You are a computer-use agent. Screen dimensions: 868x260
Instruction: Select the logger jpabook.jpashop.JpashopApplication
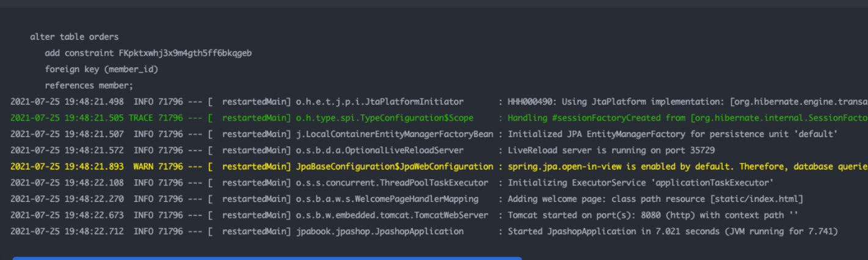tap(379, 231)
